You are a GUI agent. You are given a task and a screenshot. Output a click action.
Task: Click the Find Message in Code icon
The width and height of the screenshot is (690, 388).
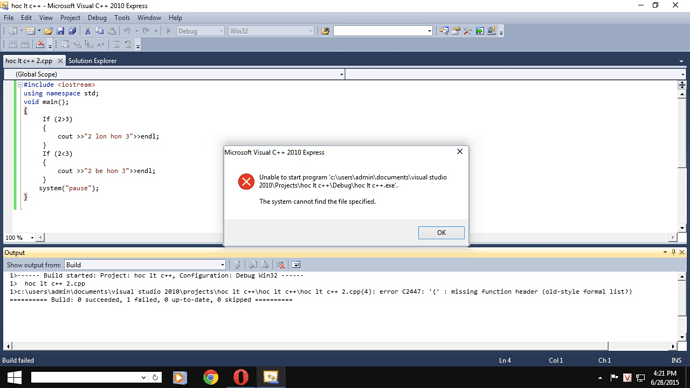(x=237, y=265)
